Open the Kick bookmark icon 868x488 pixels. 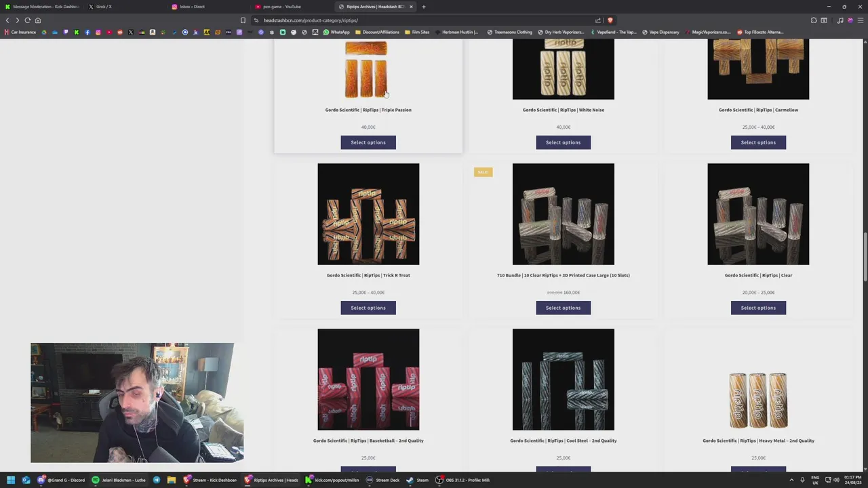point(77,32)
